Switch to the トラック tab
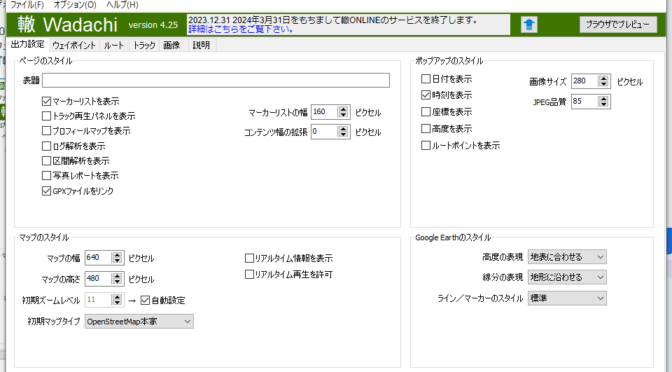This screenshot has width=672, height=372. point(144,45)
